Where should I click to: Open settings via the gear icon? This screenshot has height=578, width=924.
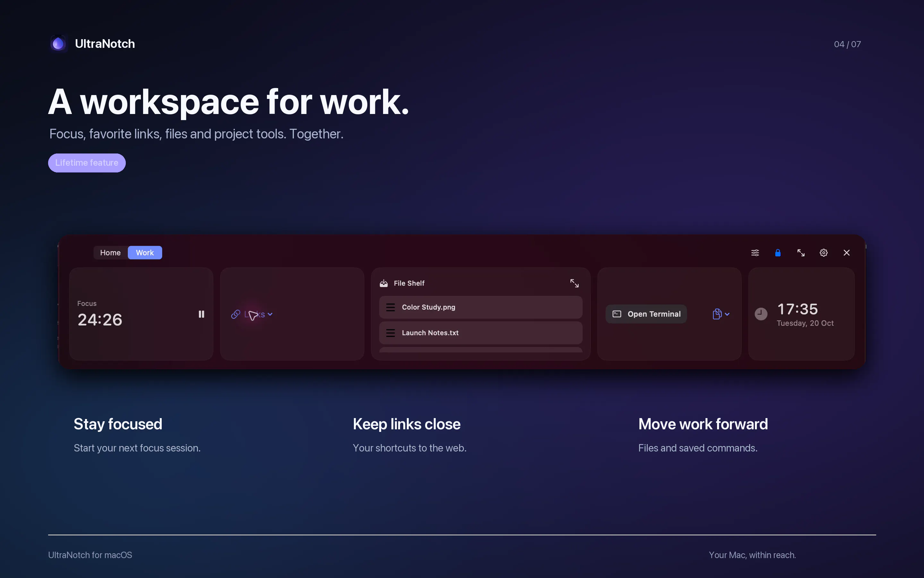click(824, 253)
